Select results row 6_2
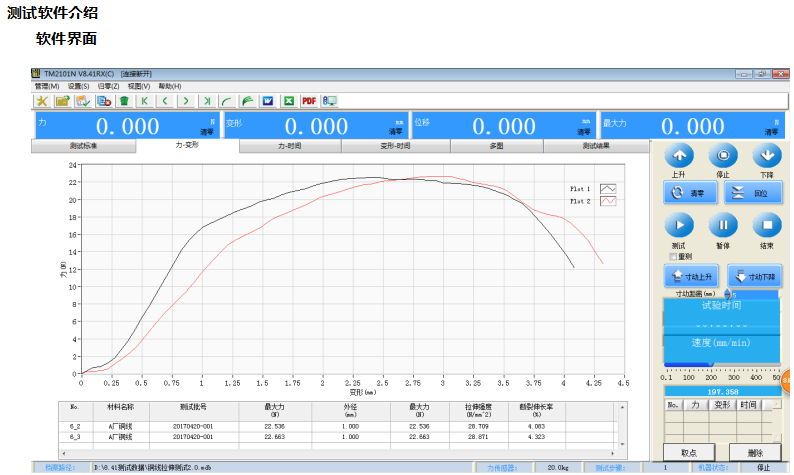Image resolution: width=794 pixels, height=475 pixels. point(336,427)
